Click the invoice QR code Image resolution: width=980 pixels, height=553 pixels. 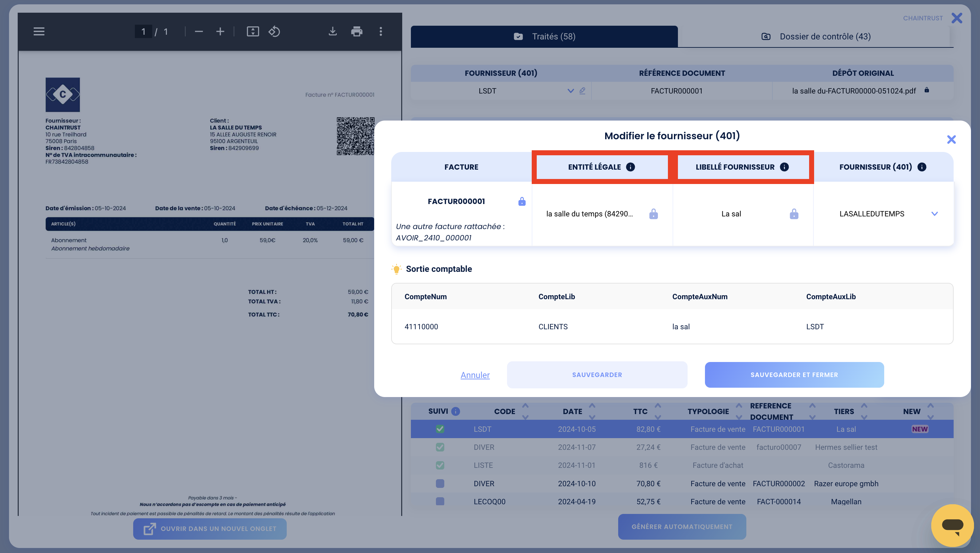355,136
